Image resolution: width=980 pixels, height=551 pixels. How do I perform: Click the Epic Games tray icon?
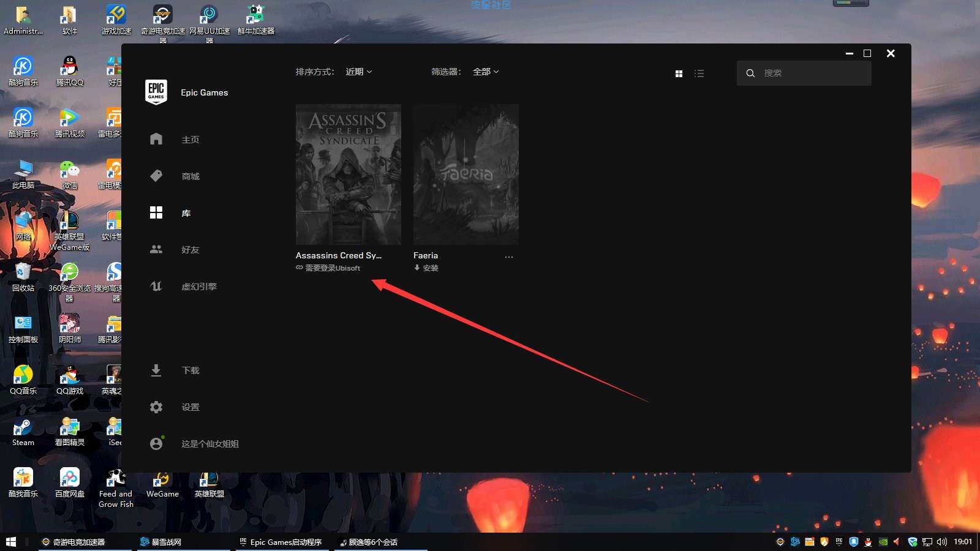839,542
